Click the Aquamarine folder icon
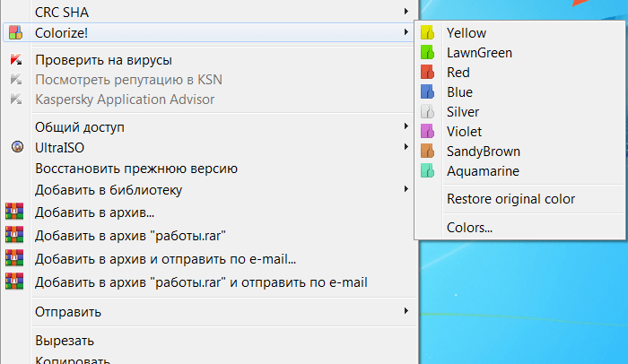628x364 pixels. 427,171
